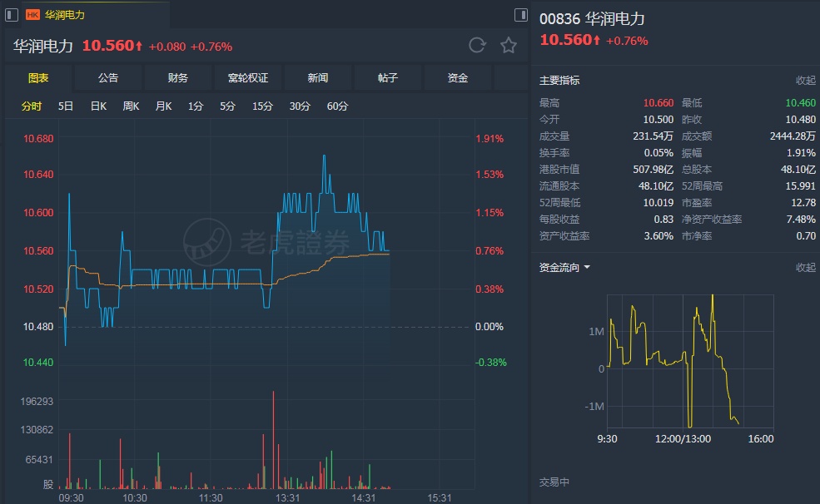Click the 今开 value 10.500

click(658, 120)
